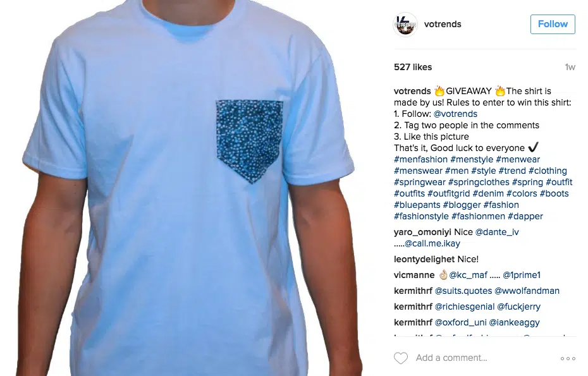Open the @oxford_uni mention

coord(460,322)
